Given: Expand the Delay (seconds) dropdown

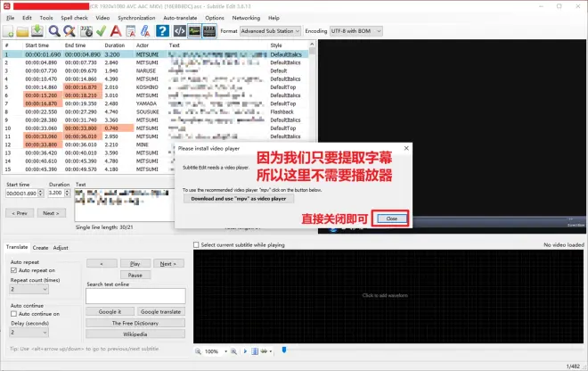Looking at the screenshot, I should (29, 333).
